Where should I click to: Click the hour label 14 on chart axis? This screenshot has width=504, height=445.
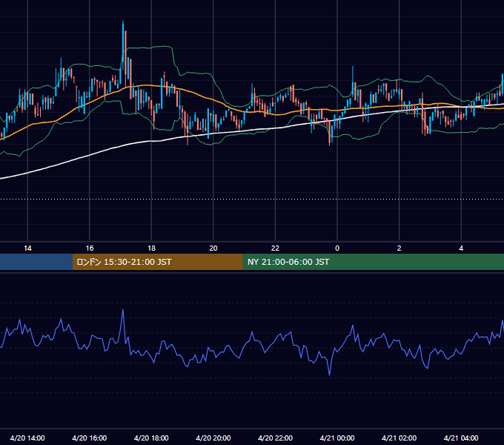point(27,248)
